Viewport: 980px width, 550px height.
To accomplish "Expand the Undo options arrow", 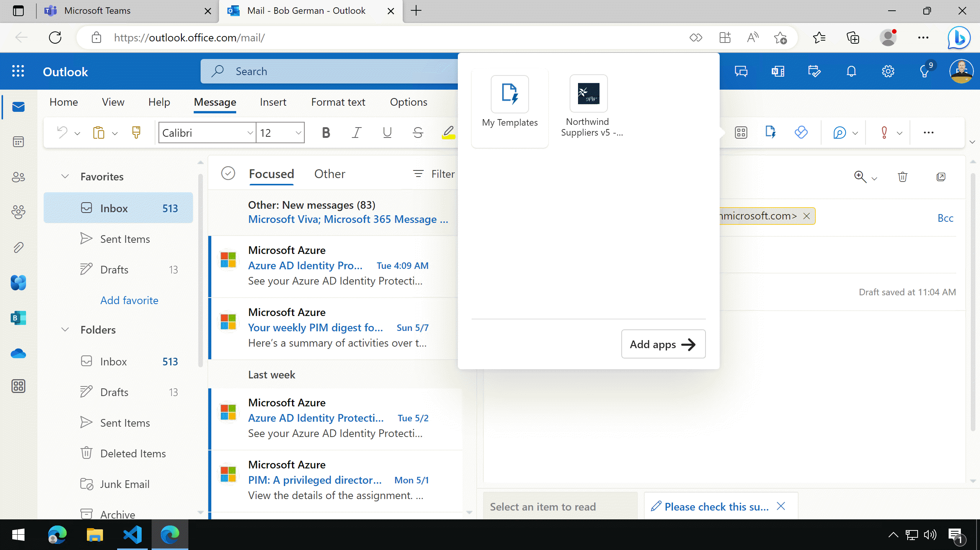I will (77, 133).
